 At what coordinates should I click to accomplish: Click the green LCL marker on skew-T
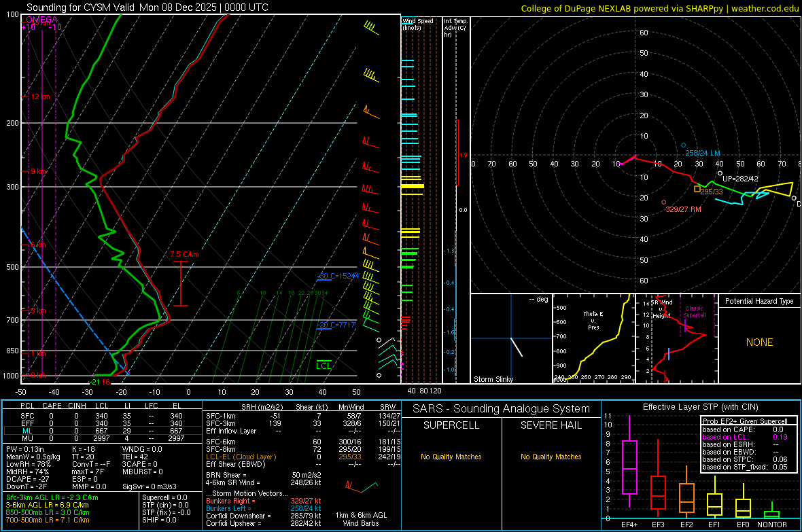click(x=324, y=366)
